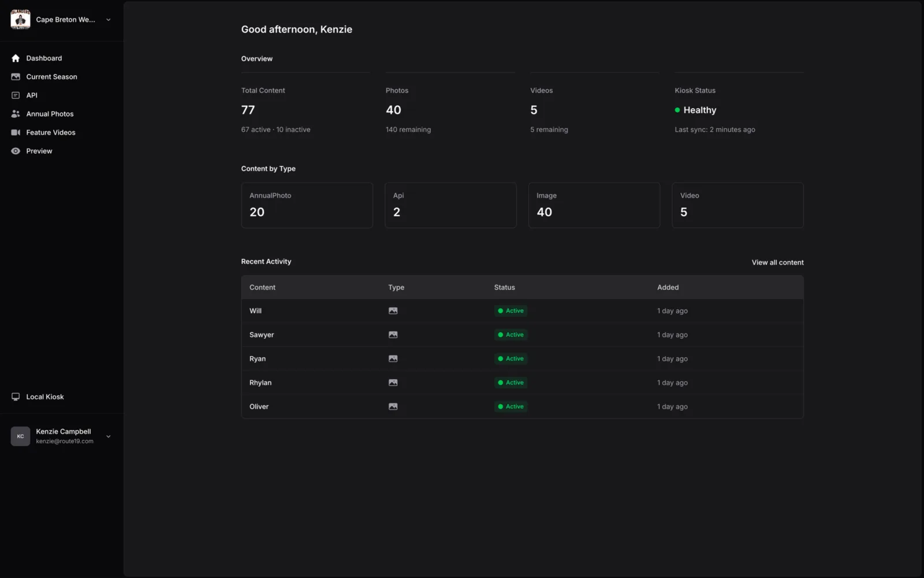Open Annual Photos in sidebar
The width and height of the screenshot is (924, 578).
click(x=50, y=114)
